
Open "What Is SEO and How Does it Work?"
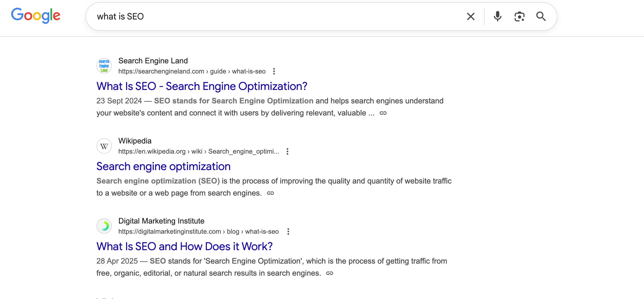click(184, 246)
